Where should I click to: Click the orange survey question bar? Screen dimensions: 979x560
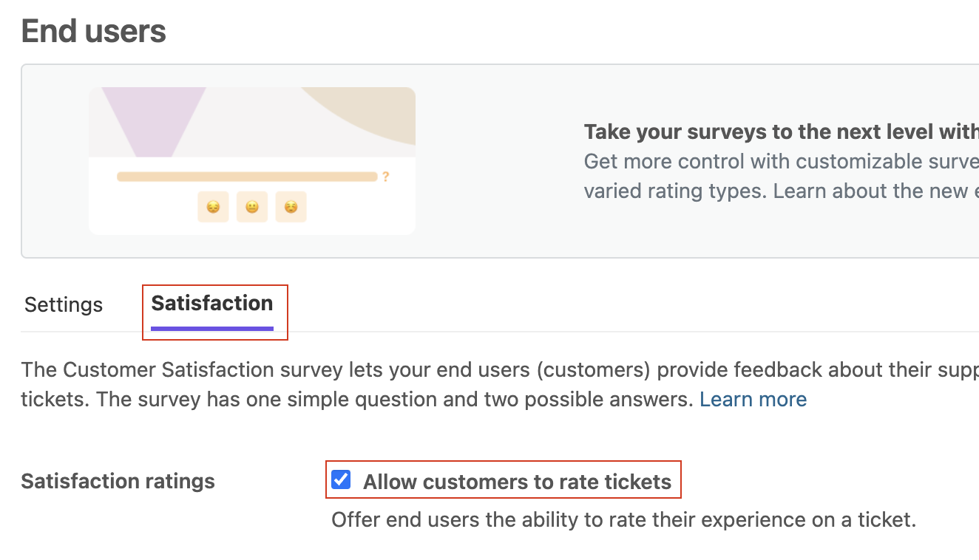(x=247, y=177)
